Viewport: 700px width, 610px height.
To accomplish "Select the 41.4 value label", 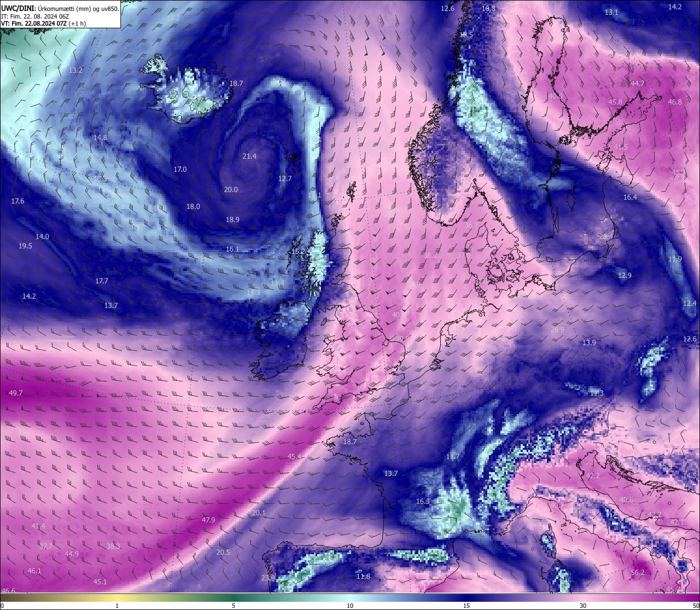I will (38, 526).
